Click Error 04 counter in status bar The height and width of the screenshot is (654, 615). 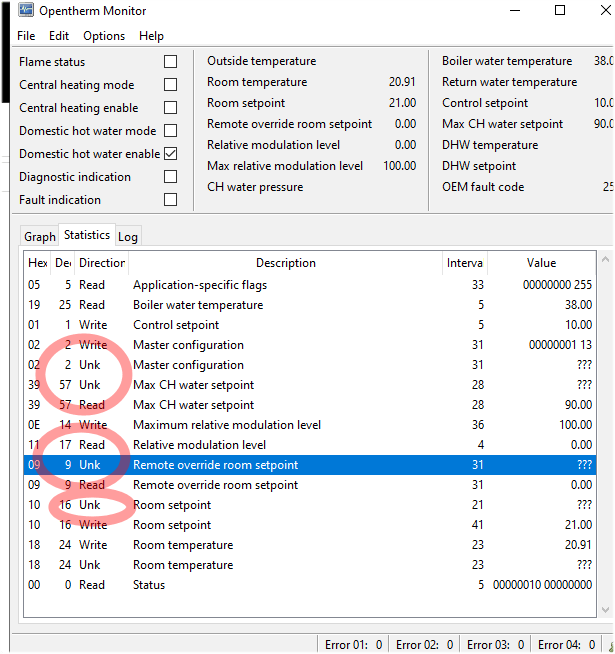click(566, 645)
